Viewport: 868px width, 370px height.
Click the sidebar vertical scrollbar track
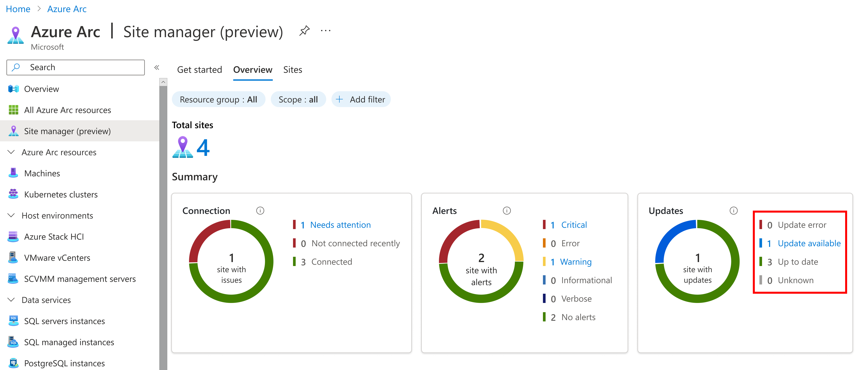coord(163,228)
